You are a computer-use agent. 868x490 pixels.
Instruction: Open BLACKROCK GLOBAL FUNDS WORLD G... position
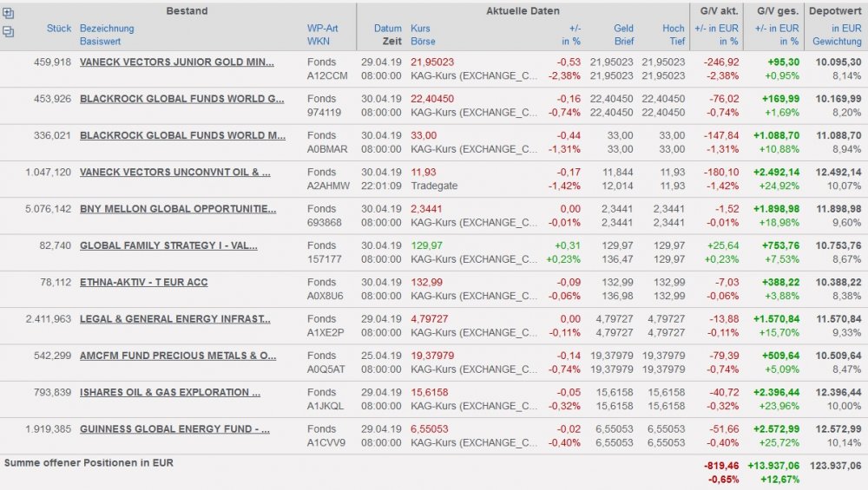181,99
